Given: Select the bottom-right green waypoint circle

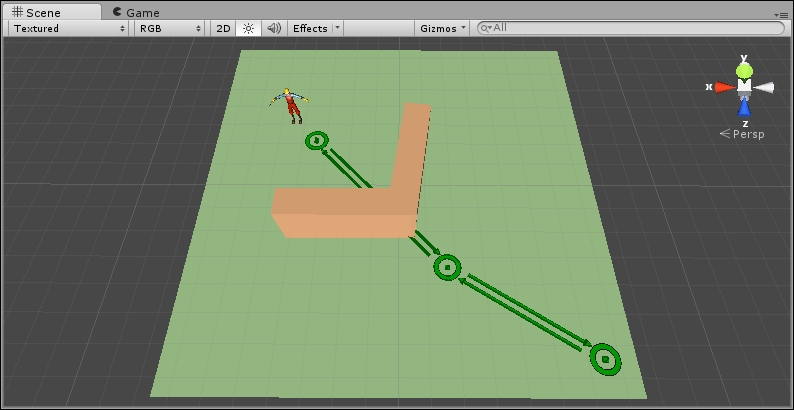Looking at the screenshot, I should tap(605, 358).
